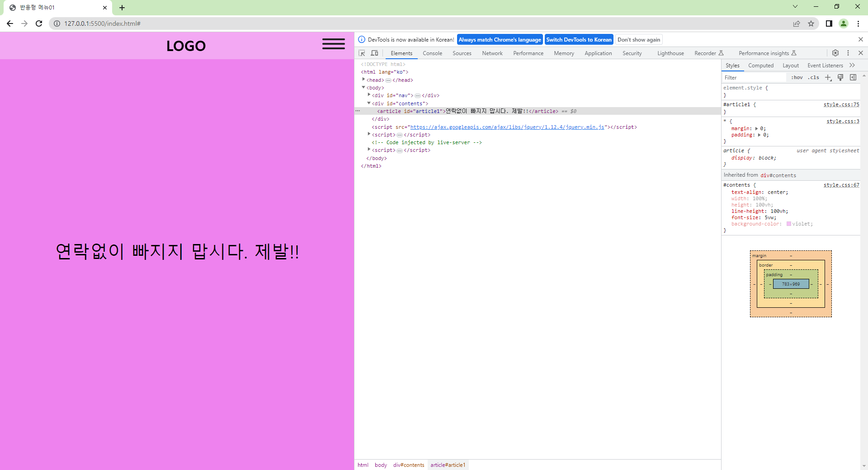Viewport: 868px width, 470px height.
Task: Open the Recorder tab
Action: coord(709,53)
